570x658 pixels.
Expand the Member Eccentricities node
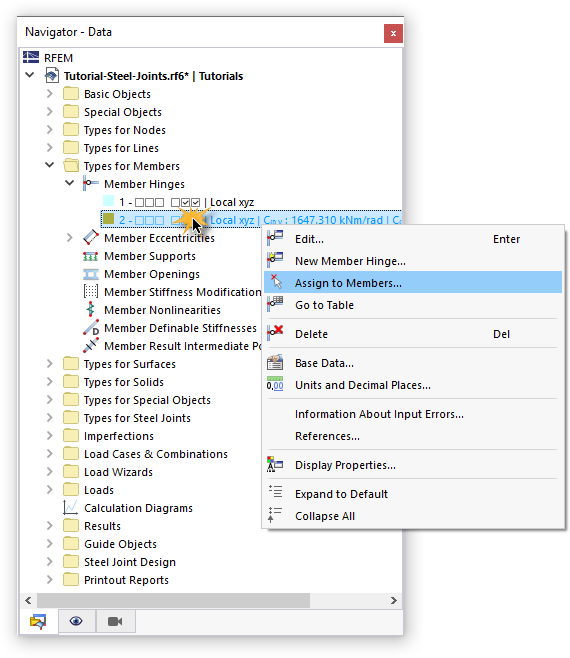pos(70,238)
